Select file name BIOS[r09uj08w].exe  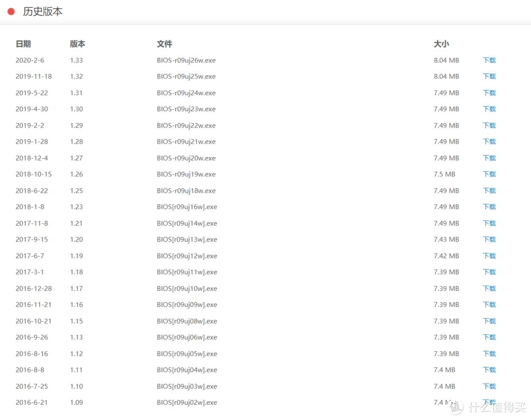(x=187, y=321)
